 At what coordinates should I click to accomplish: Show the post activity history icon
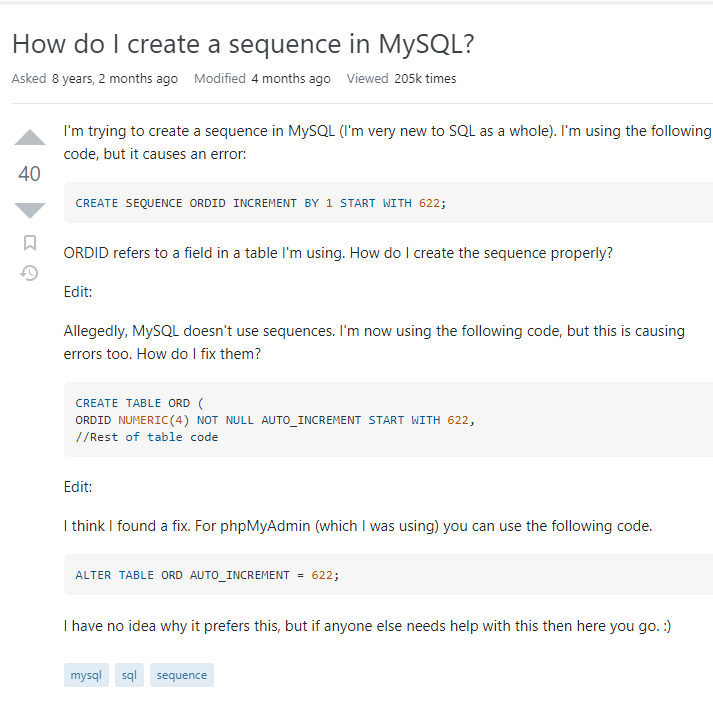coord(29,273)
